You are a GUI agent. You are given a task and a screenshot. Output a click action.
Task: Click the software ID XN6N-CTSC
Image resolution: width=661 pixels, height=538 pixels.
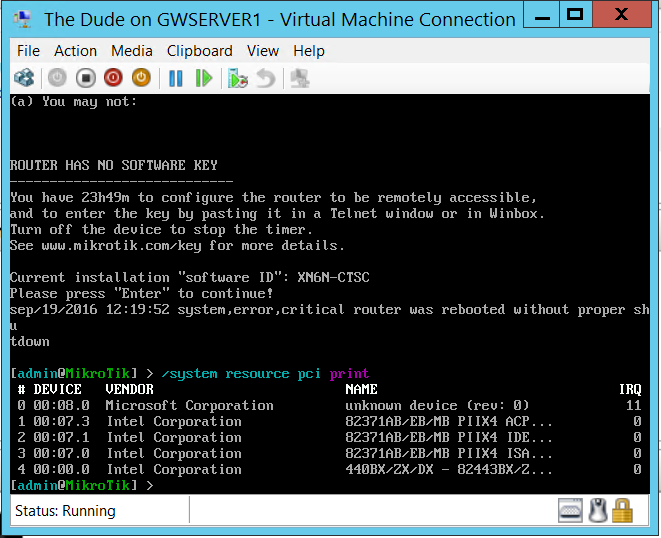click(333, 277)
